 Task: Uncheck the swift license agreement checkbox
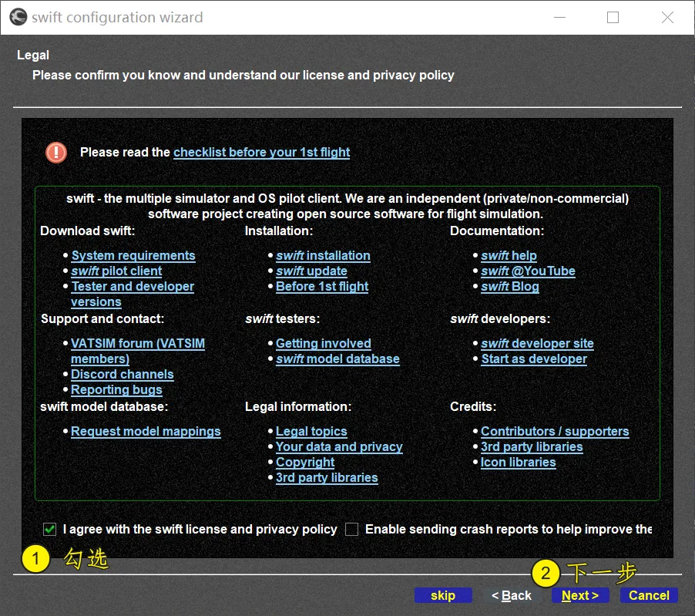point(49,529)
